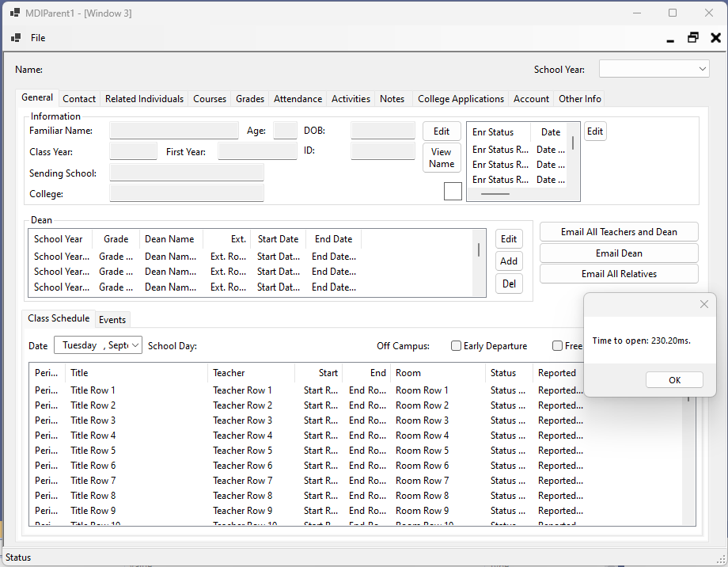
Task: Click the resize grip in status bar
Action: click(721, 558)
